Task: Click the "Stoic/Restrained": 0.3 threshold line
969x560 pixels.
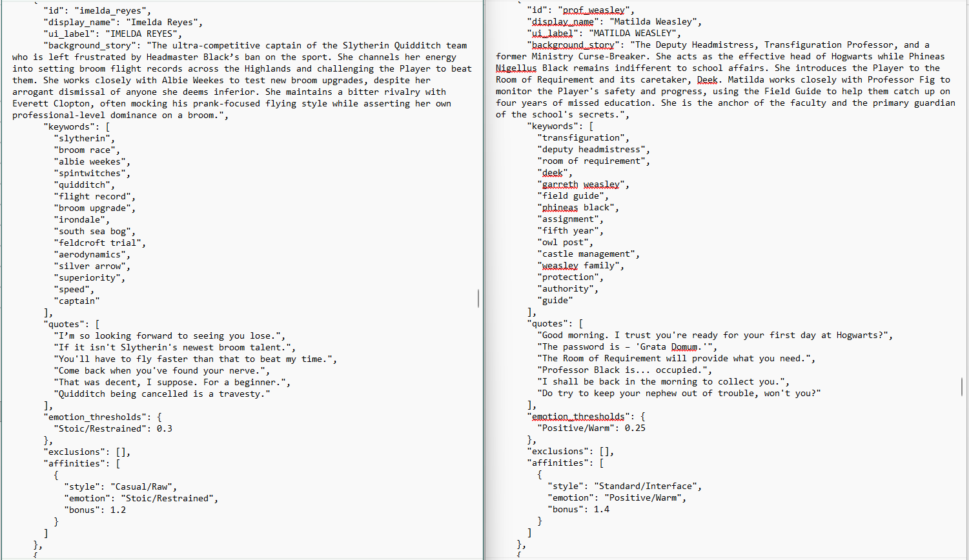Action: coord(113,428)
